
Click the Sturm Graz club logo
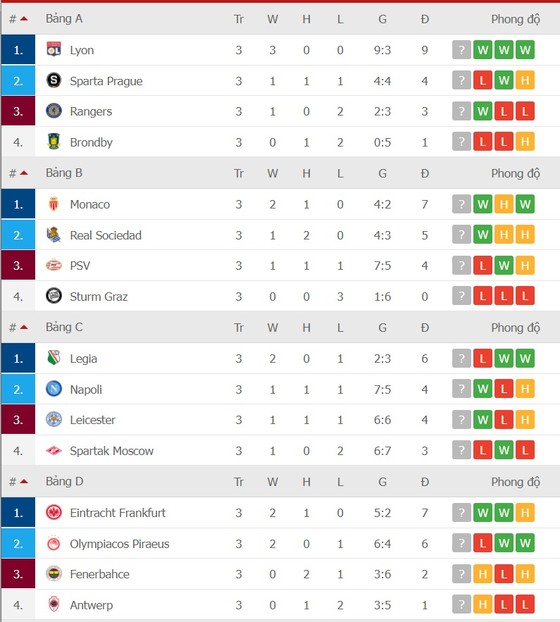tap(54, 296)
